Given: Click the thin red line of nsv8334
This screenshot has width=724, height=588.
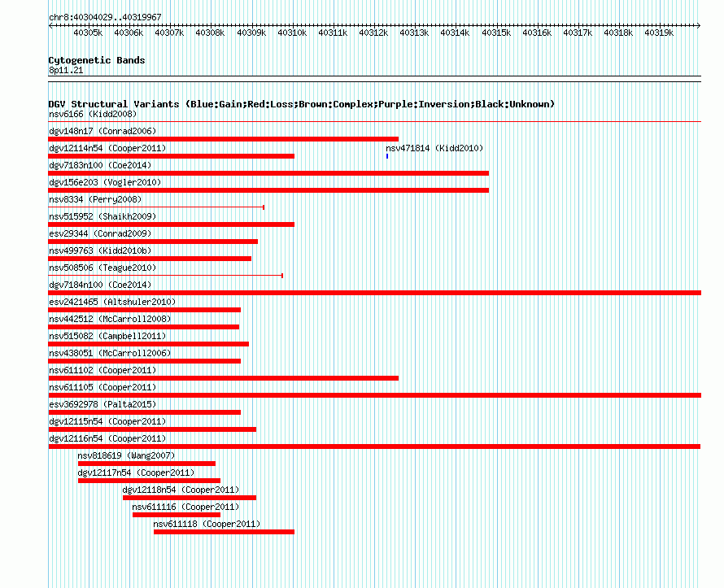Looking at the screenshot, I should 156,207.
